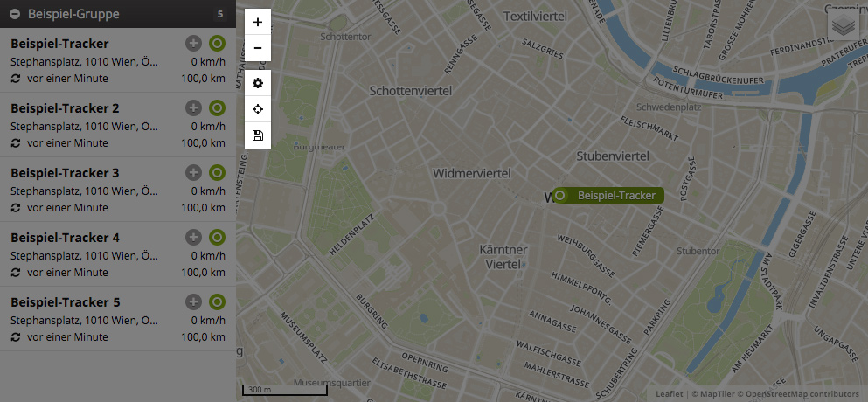Click the save floppy disk map button
Image resolution: width=868 pixels, height=402 pixels.
(257, 135)
